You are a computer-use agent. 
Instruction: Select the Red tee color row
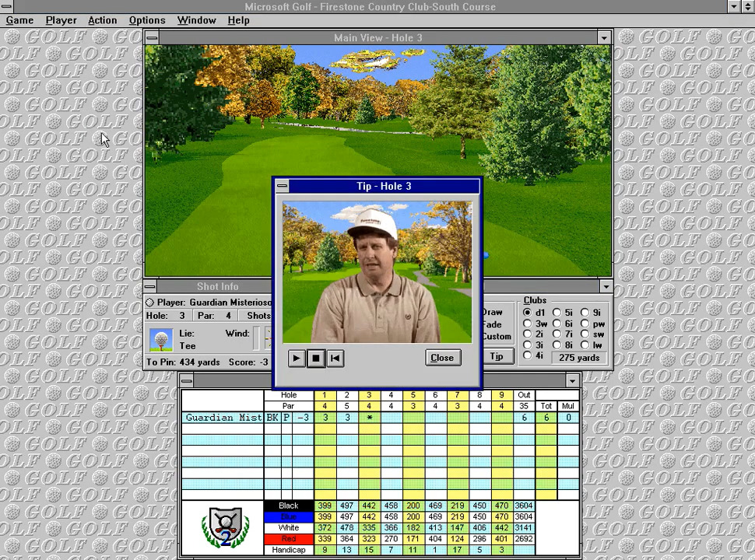click(288, 538)
